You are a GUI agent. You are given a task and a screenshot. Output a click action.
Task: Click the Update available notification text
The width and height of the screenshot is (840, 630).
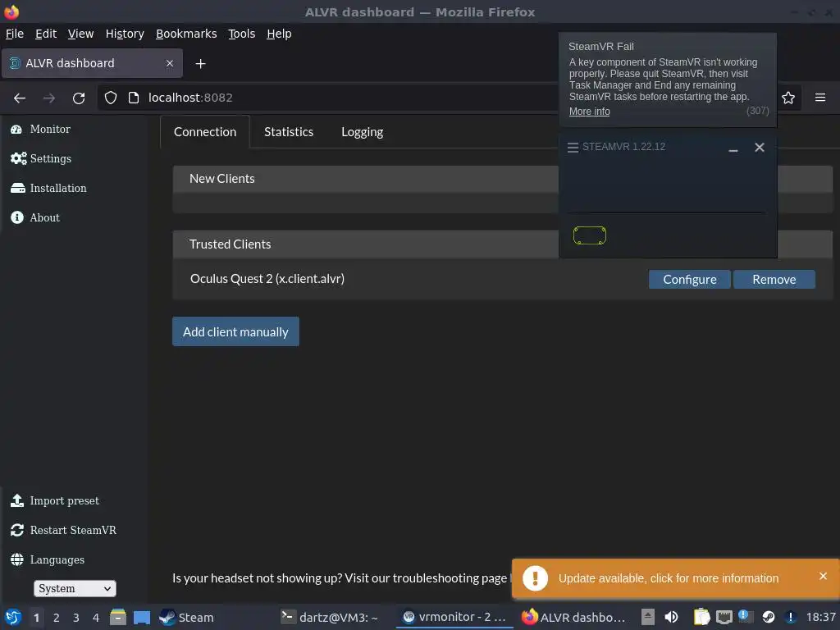pyautogui.click(x=668, y=578)
